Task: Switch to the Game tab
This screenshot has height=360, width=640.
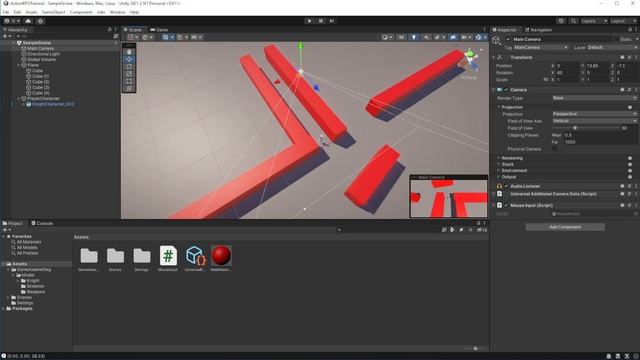Action: (x=159, y=30)
